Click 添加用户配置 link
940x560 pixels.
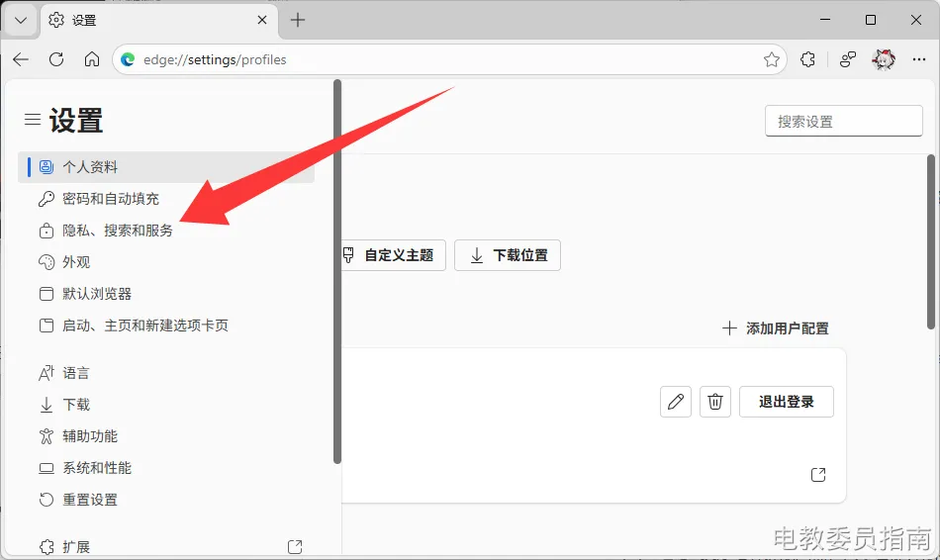(x=776, y=328)
